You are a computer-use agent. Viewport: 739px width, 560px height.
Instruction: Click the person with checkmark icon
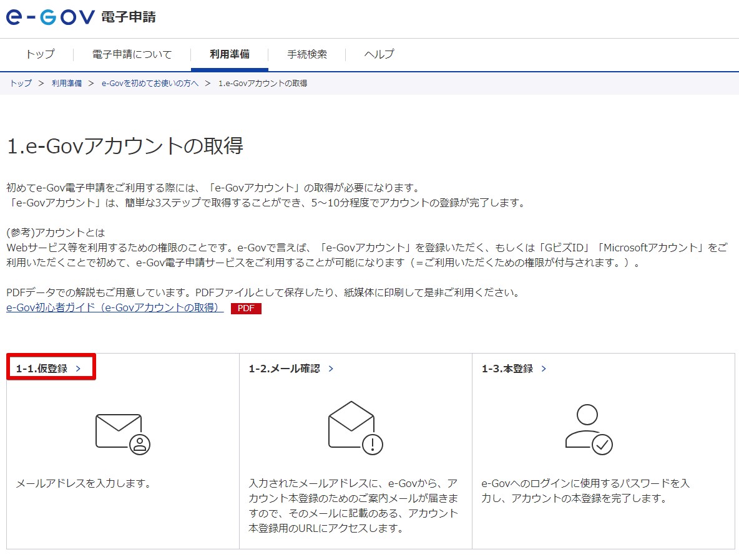[x=589, y=429]
